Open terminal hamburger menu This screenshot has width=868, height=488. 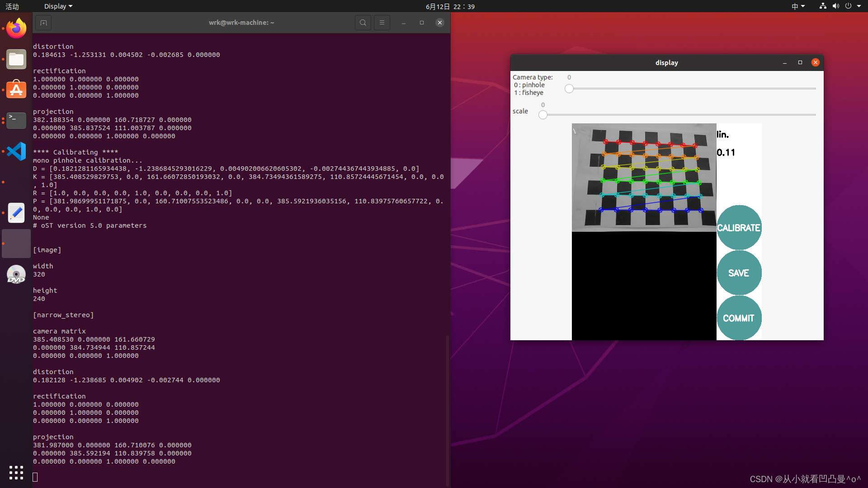point(382,23)
